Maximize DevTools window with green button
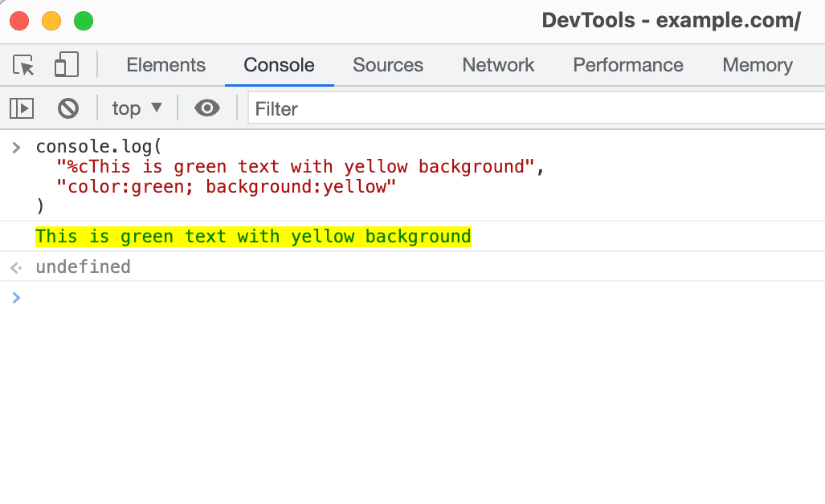 point(84,21)
